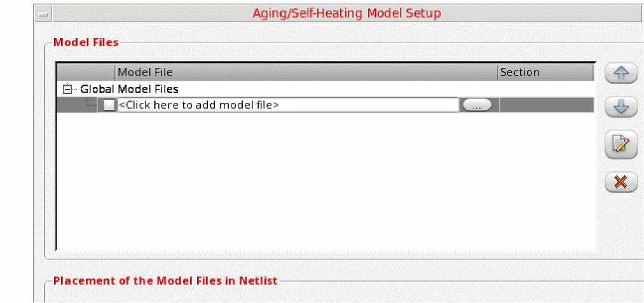Select the Global Model Files tree item
This screenshot has width=644, height=303.
coord(129,89)
